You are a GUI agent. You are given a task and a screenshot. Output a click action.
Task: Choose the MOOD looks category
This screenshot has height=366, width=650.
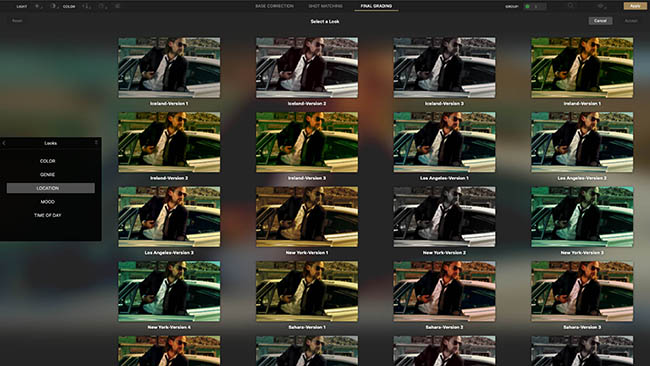pyautogui.click(x=48, y=202)
